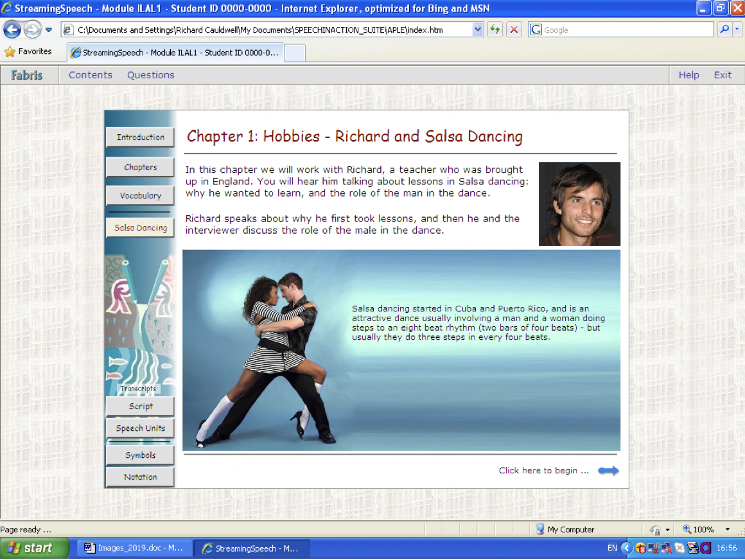Image resolution: width=745 pixels, height=560 pixels.
Task: Open the Help menu
Action: click(688, 75)
